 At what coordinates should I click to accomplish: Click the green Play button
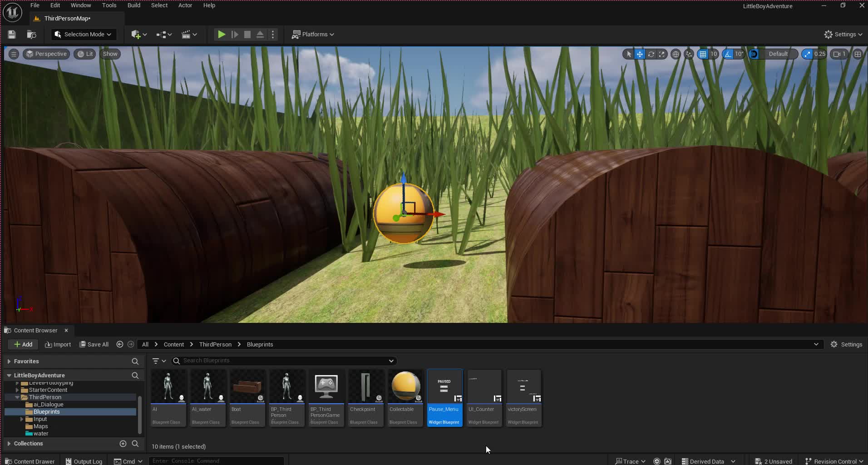click(221, 35)
